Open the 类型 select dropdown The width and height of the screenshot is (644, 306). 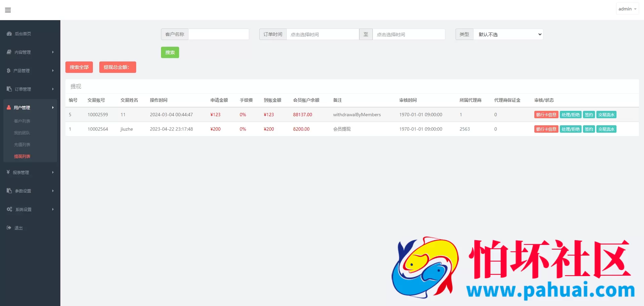tap(508, 34)
